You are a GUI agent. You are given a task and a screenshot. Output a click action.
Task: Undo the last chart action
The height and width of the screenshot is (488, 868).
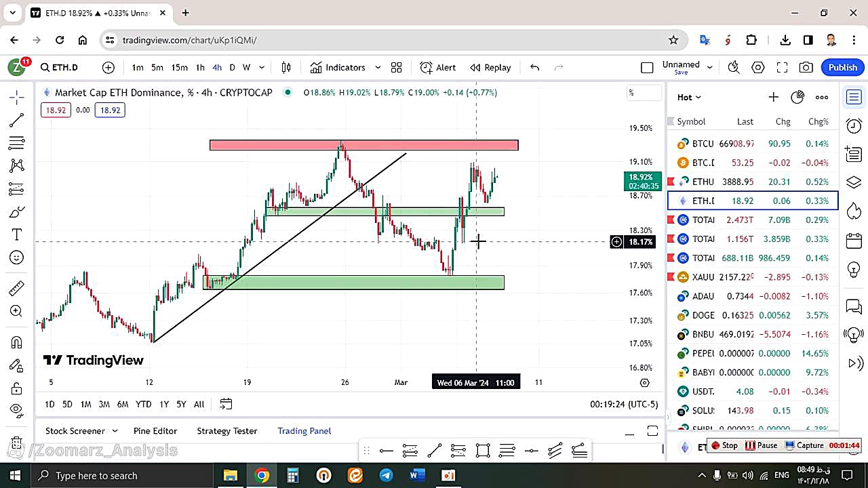tap(534, 67)
